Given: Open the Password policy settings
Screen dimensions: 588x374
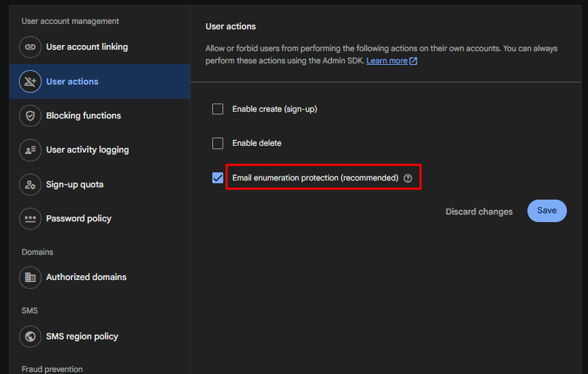Looking at the screenshot, I should click(100, 219).
